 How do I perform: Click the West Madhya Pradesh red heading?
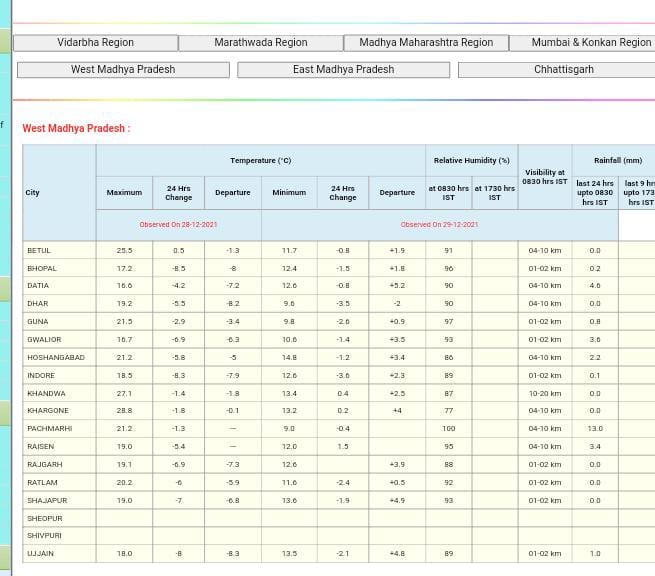point(76,128)
